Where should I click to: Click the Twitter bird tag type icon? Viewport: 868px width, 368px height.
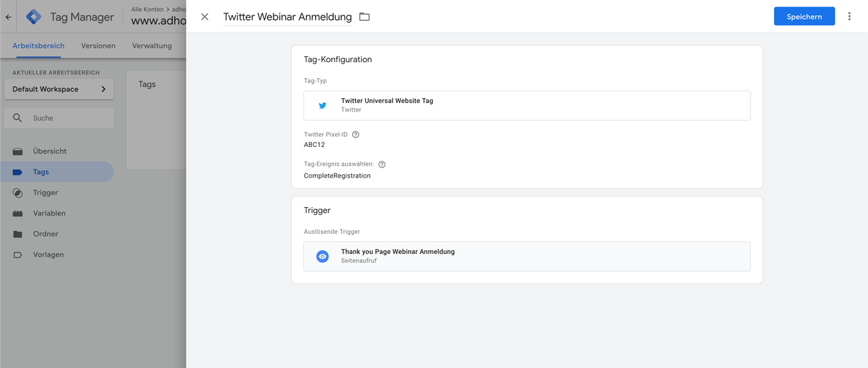[322, 106]
